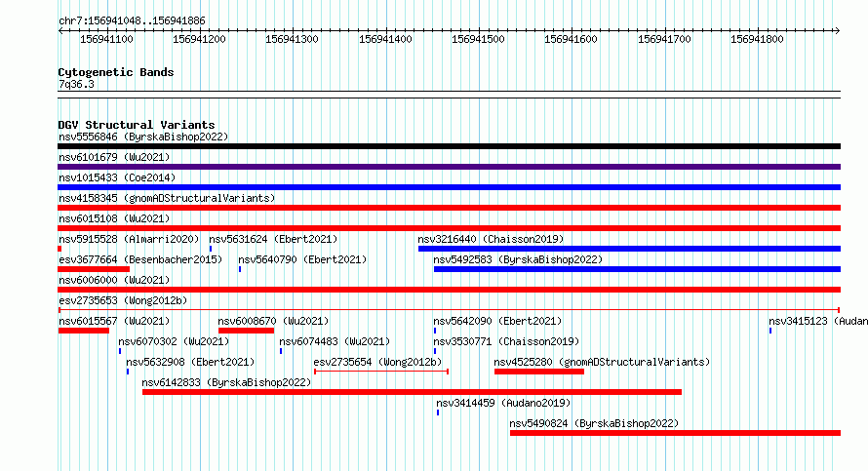Select the small blue nsv5632908 marker
This screenshot has height=471, width=868.
(x=128, y=372)
